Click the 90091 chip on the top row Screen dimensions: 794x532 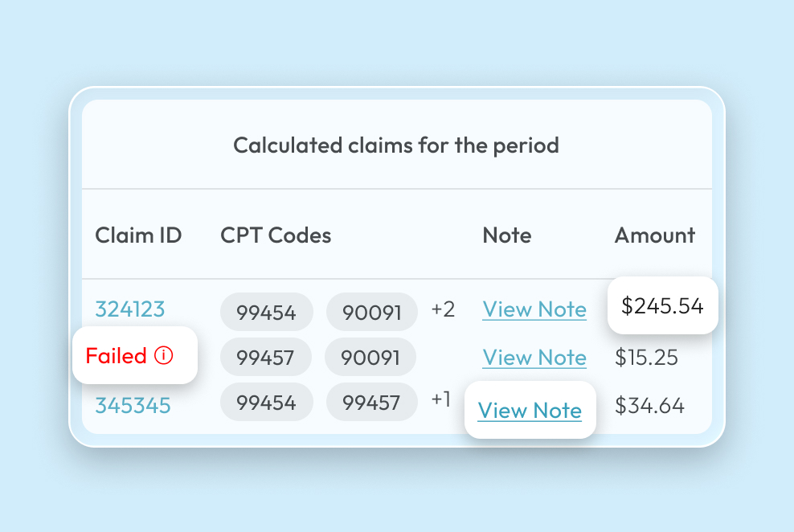click(371, 312)
